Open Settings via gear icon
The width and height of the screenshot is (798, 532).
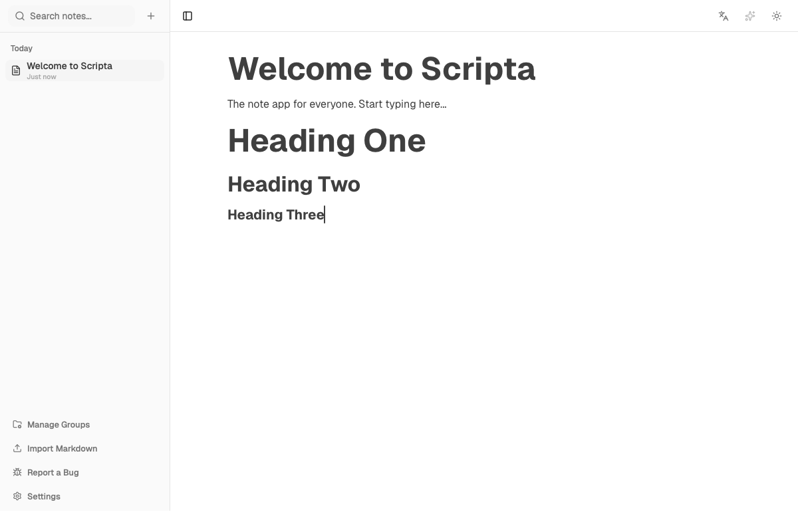[16, 496]
